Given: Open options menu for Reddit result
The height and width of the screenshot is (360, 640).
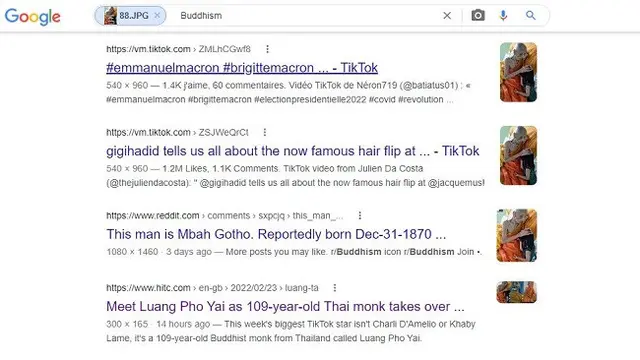Looking at the screenshot, I should [x=360, y=216].
